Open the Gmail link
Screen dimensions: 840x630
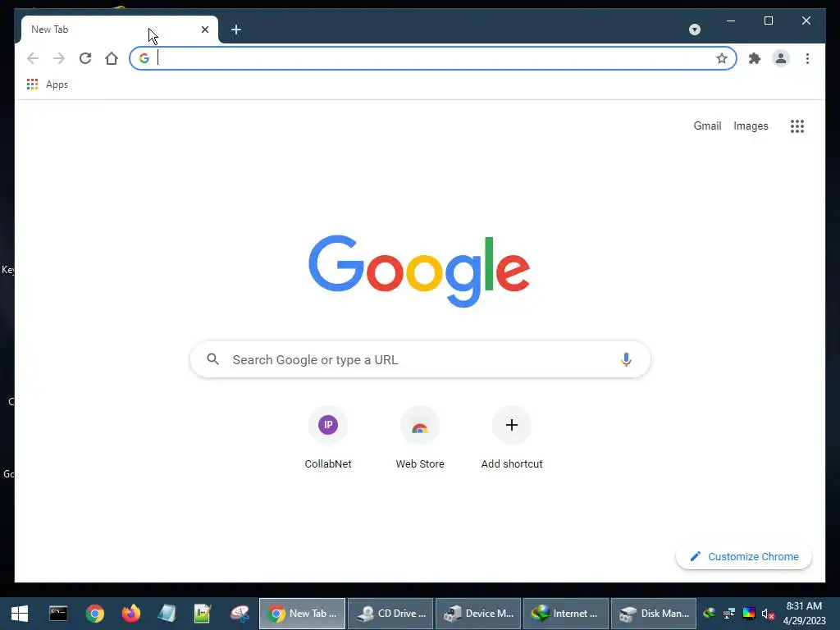[x=707, y=126]
